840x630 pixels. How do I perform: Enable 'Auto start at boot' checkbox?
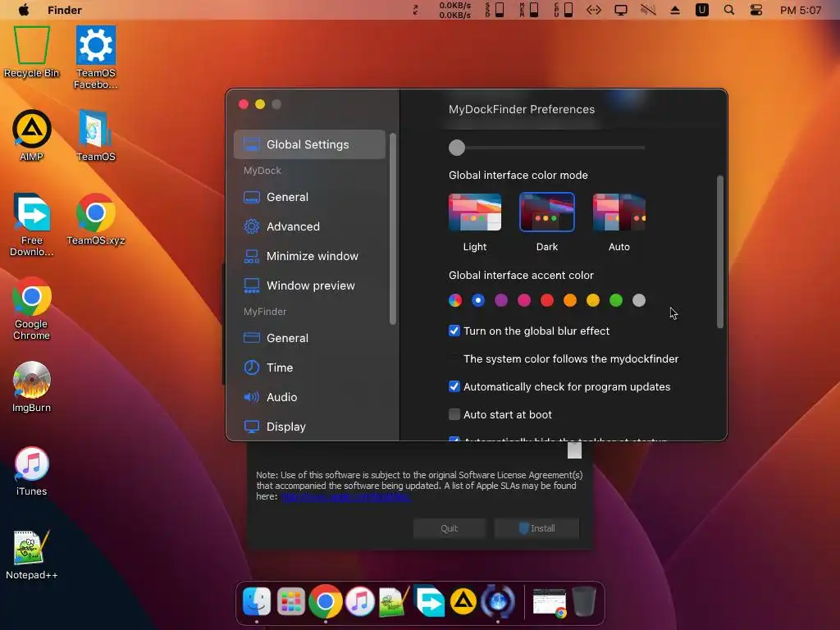(454, 414)
